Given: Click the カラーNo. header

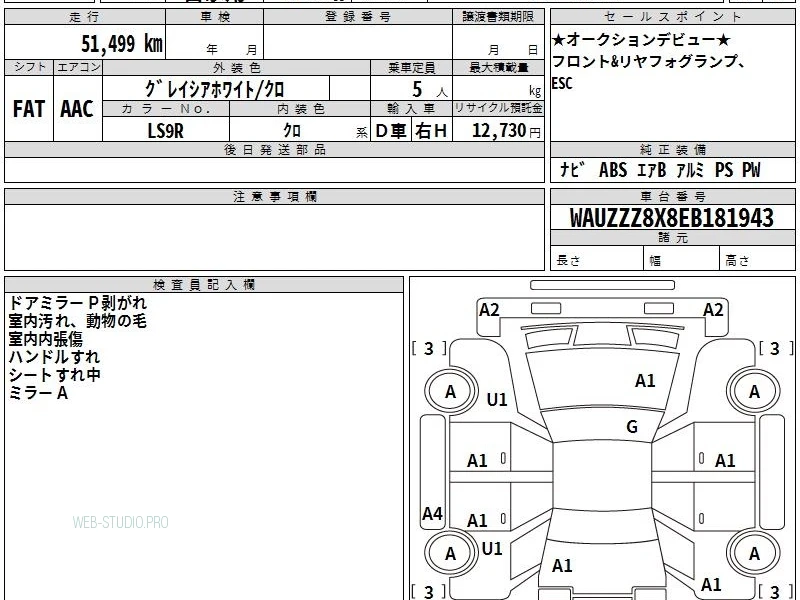Looking at the screenshot, I should pos(166,109).
